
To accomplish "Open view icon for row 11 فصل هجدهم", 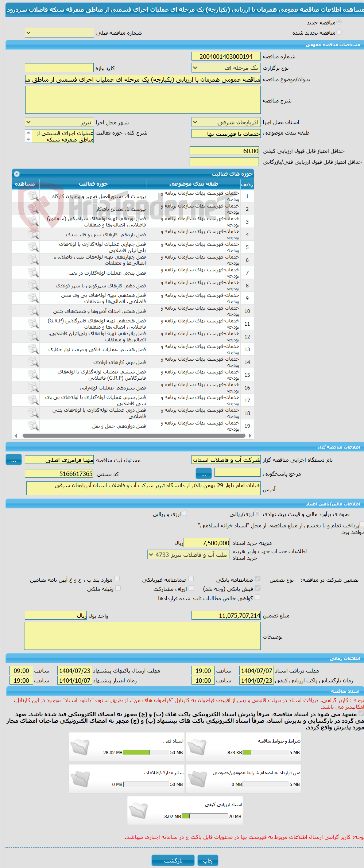I will click(33, 324).
